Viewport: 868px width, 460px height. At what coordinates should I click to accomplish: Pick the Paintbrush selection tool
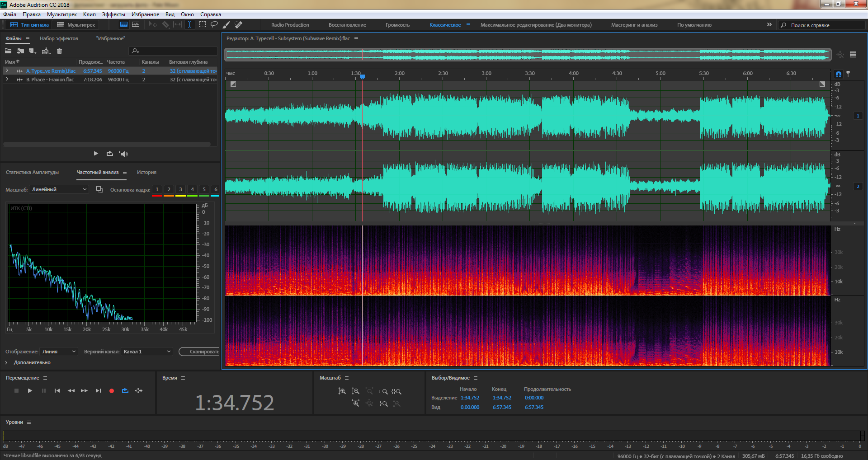(226, 25)
